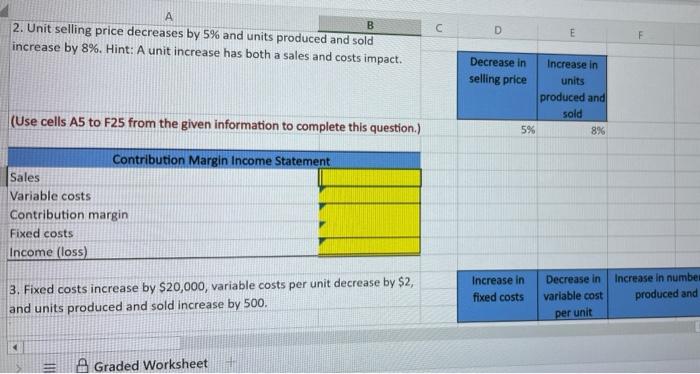Image resolution: width=700 pixels, height=374 pixels.
Task: Select column F header
Action: (x=640, y=35)
